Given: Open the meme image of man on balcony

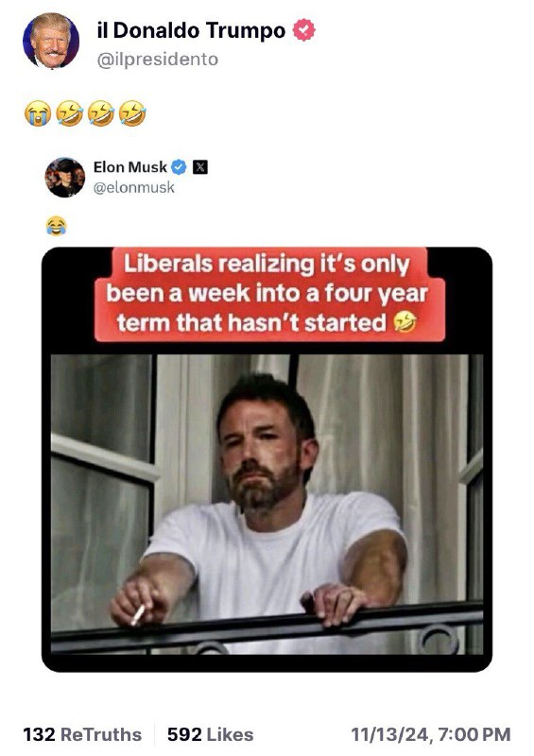Looking at the screenshot, I should (x=267, y=504).
